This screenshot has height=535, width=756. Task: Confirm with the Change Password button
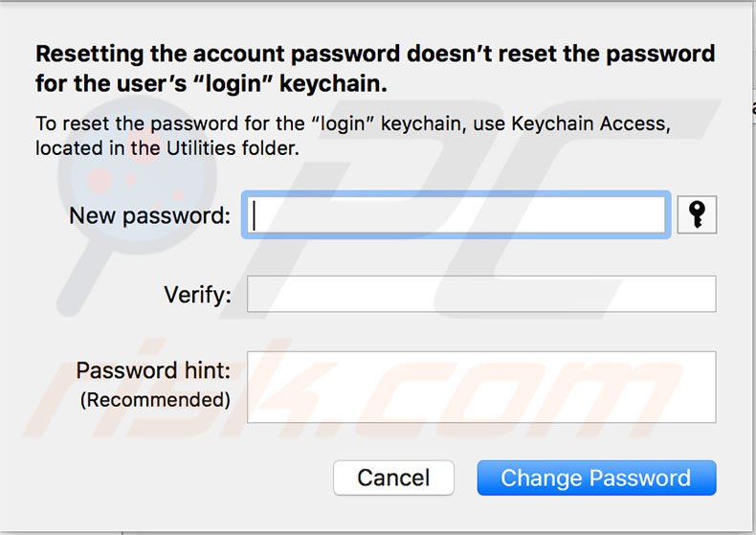(x=596, y=479)
